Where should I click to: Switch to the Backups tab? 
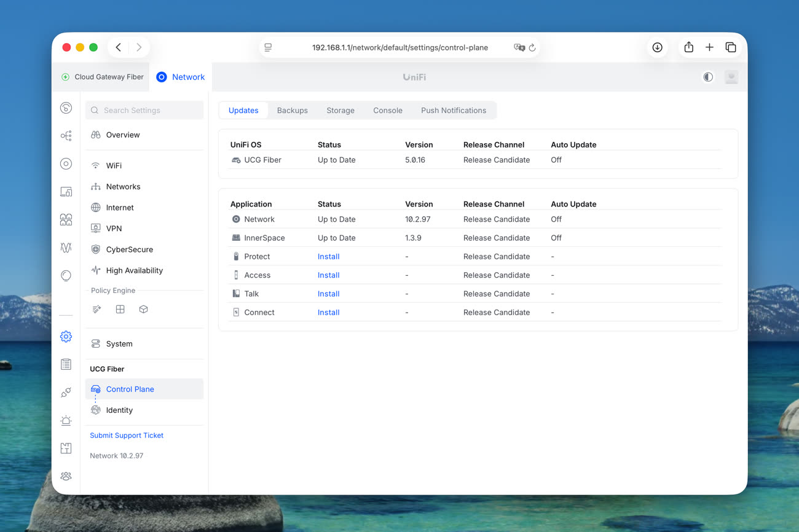coord(292,111)
